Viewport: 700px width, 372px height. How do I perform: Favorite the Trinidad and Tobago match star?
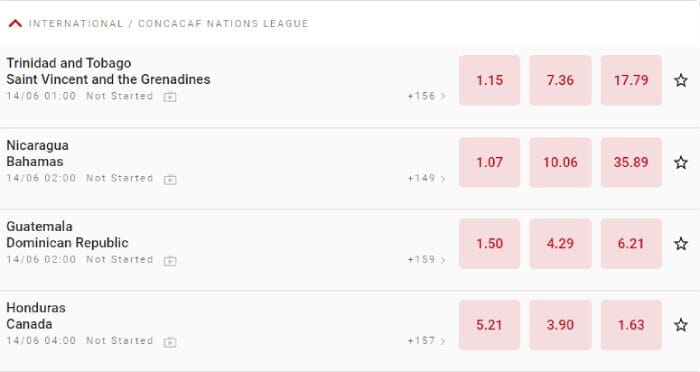coord(681,80)
